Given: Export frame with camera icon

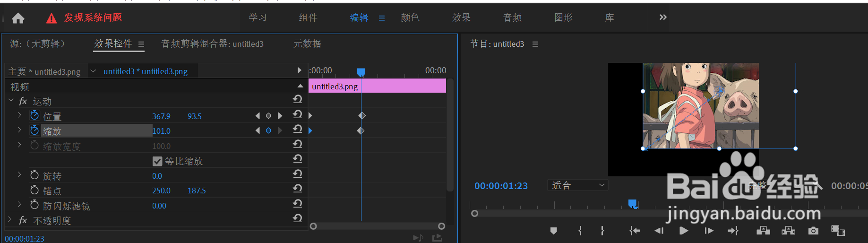Looking at the screenshot, I should [813, 231].
